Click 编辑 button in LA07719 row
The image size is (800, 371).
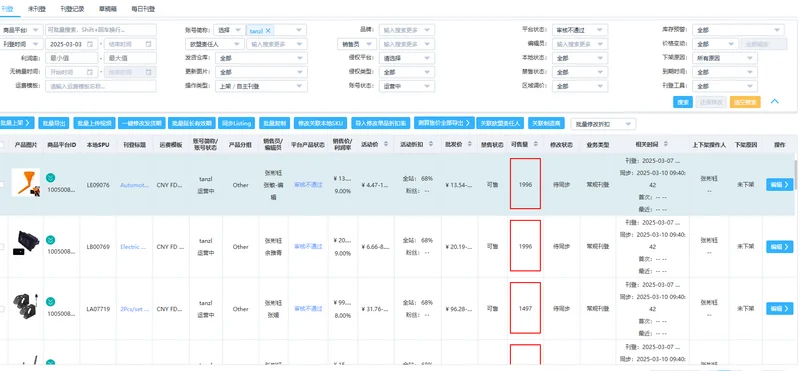[779, 309]
